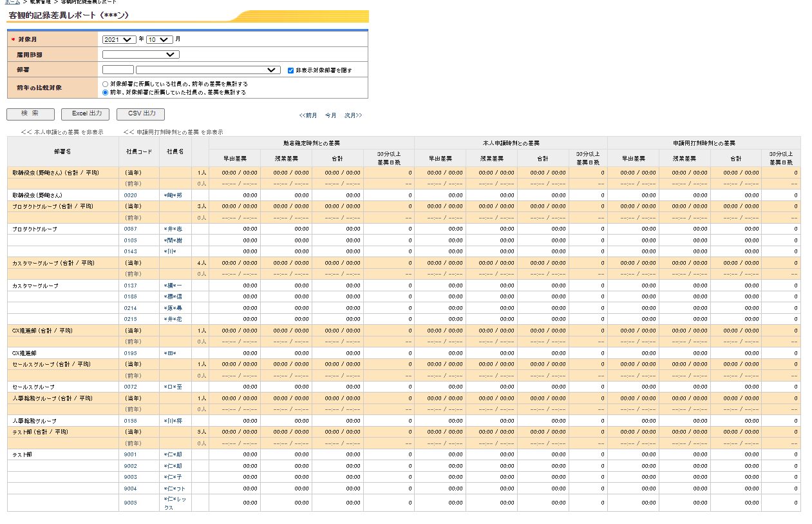Viewport: 812px width, 524px height.
Task: Focus the 部署 code text field
Action: coord(118,70)
